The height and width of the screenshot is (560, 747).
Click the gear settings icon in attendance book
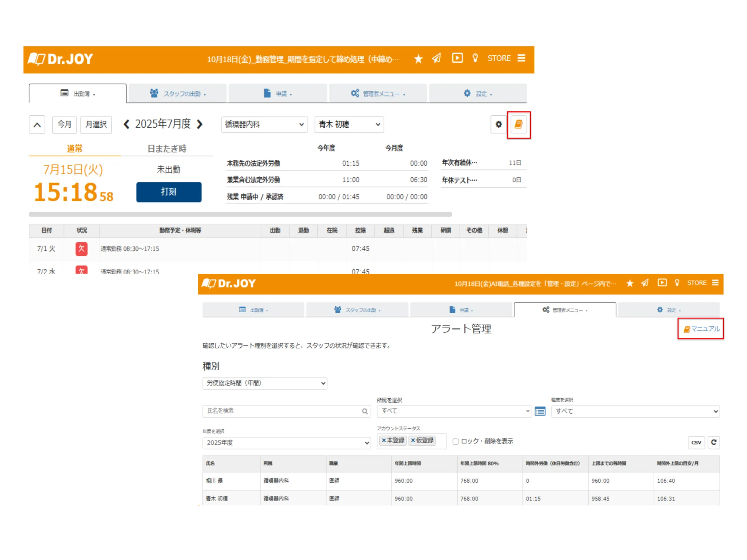tap(498, 124)
